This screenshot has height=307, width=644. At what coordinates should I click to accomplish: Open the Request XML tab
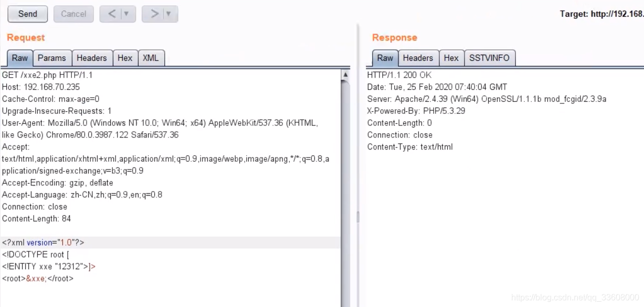pos(151,58)
